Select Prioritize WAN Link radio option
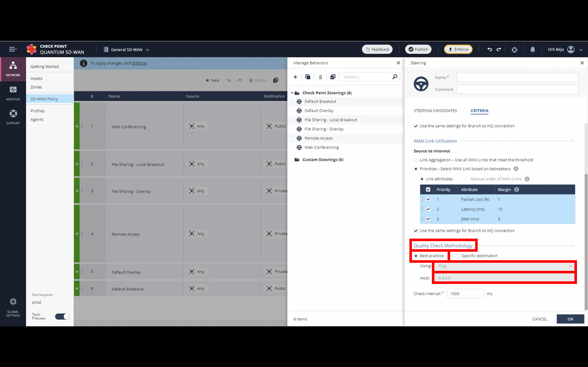This screenshot has width=588, height=367. pos(416,169)
